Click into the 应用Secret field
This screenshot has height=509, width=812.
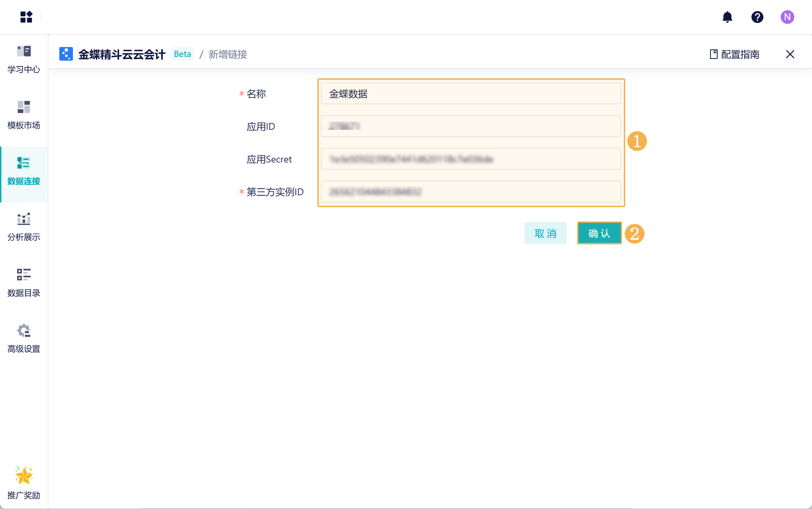click(470, 159)
